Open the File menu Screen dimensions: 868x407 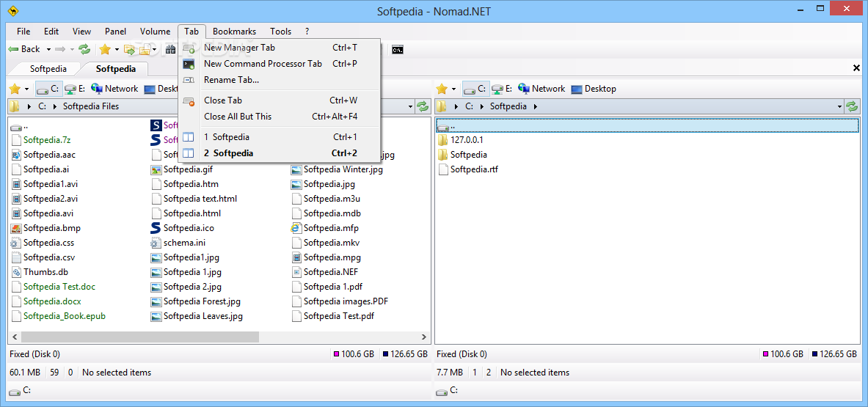[x=23, y=32]
